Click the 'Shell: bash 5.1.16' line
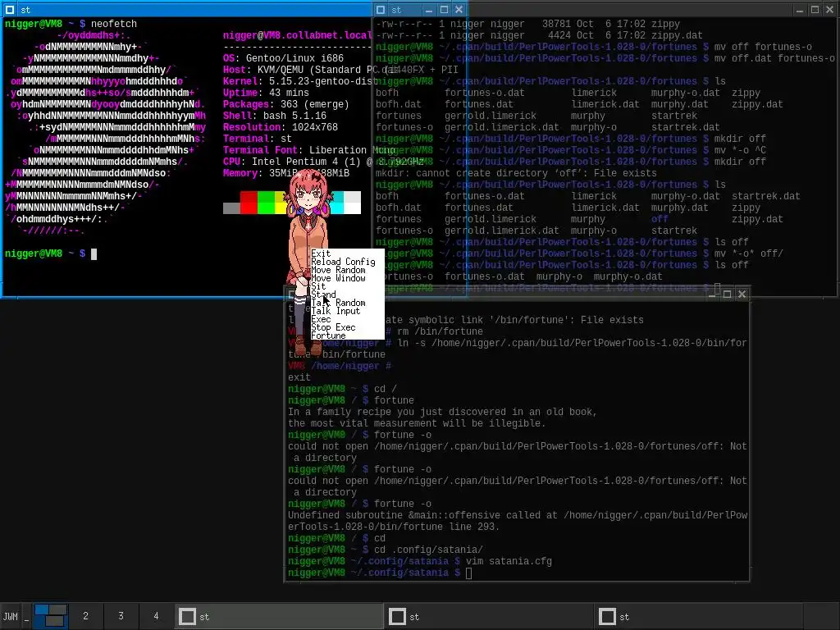840x630 pixels. point(275,116)
